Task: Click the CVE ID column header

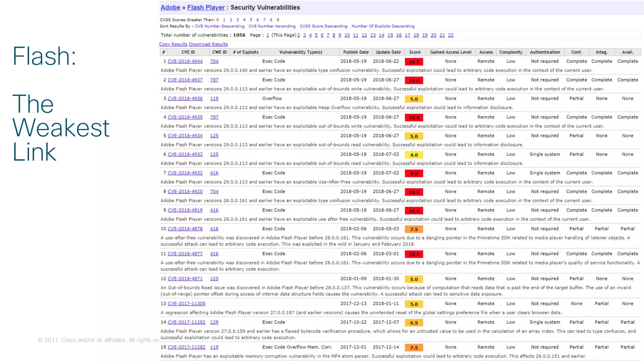Action: tap(188, 52)
